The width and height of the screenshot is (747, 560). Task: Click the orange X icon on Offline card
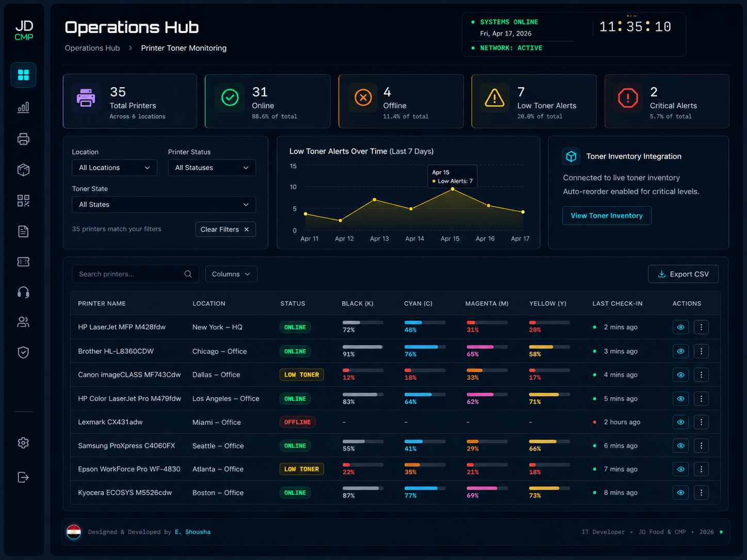(363, 97)
